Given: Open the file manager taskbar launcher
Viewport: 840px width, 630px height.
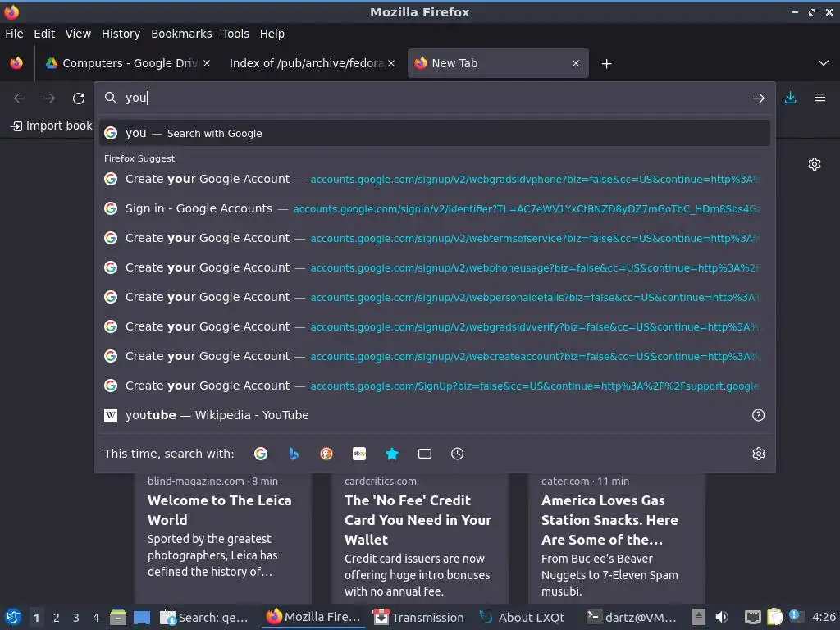Looking at the screenshot, I should pyautogui.click(x=118, y=617).
